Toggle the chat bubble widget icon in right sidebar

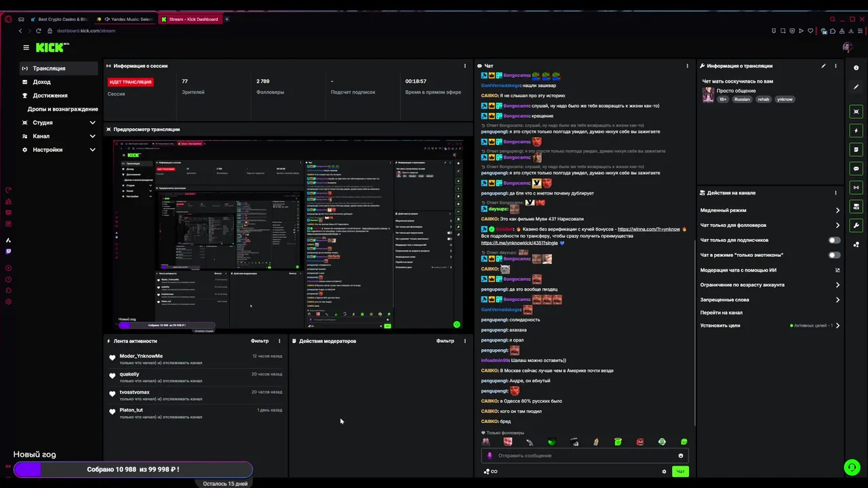click(x=856, y=169)
